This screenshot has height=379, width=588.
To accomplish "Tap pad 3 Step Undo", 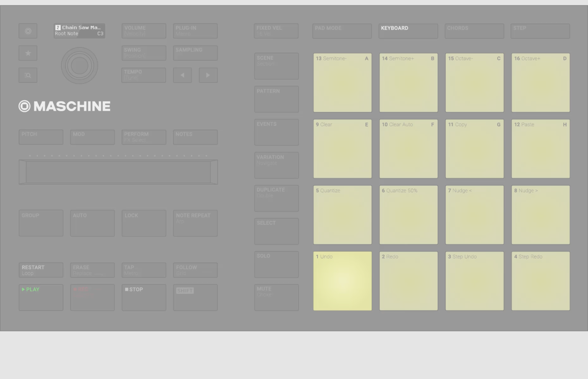I will pos(475,281).
